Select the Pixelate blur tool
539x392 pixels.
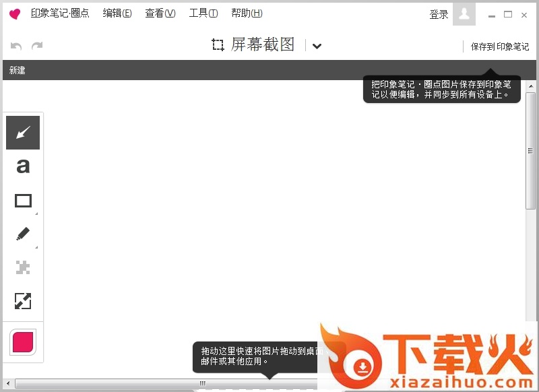pos(23,267)
